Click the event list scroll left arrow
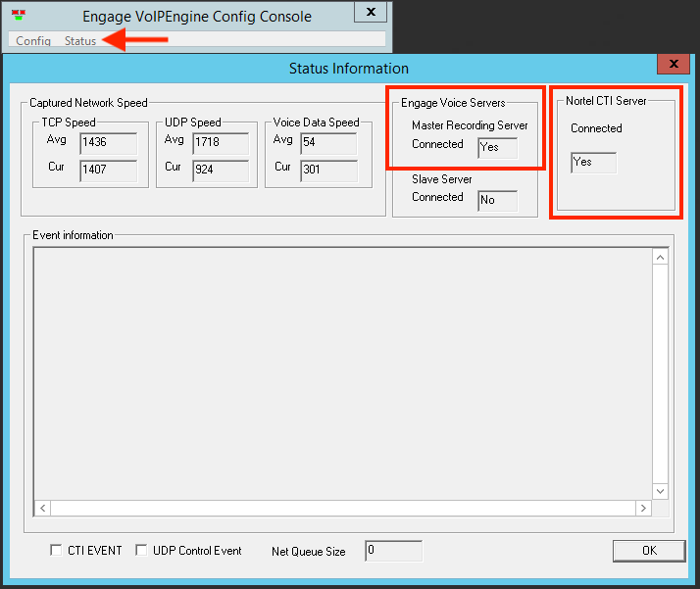Viewport: 700px width, 589px height. click(x=43, y=508)
